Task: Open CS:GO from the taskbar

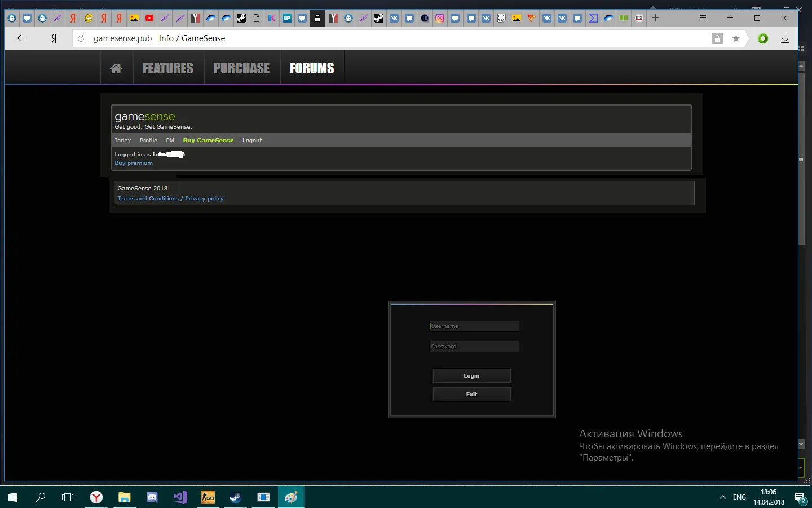Action: pos(208,497)
